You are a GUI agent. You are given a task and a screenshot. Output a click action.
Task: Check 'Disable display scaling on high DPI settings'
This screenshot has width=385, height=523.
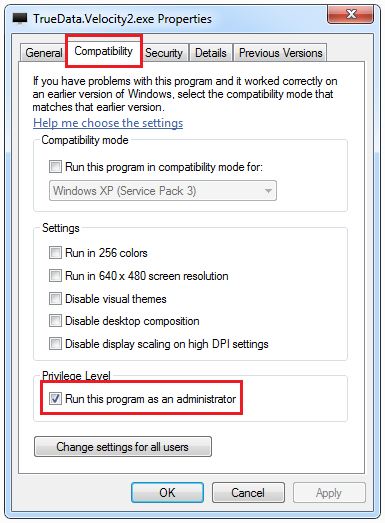click(x=55, y=344)
